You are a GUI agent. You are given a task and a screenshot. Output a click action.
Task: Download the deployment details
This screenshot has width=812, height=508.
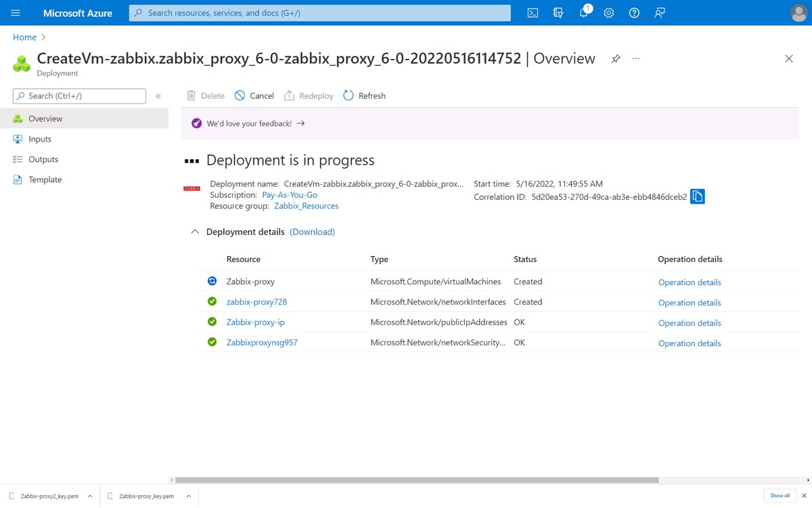[313, 232]
